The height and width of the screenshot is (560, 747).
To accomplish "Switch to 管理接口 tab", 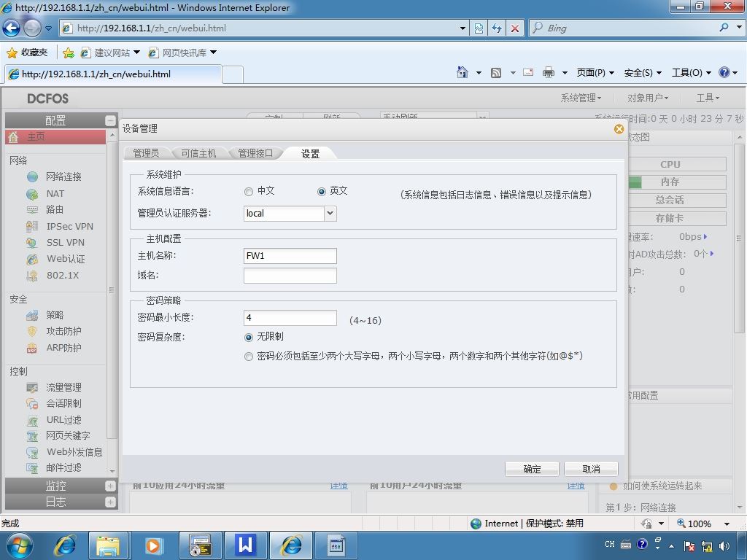I will (255, 153).
